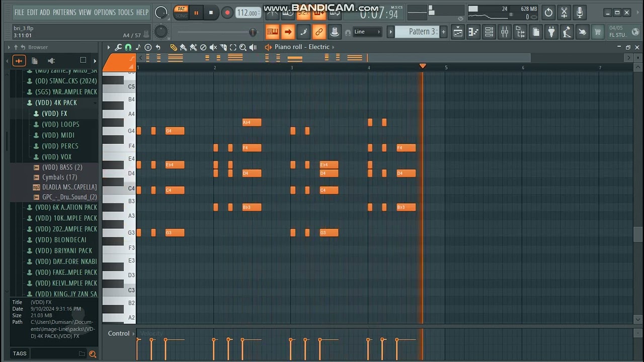Viewport: 644px width, 362px height.
Task: Toggle note/clip grouping link button
Action: coord(319,32)
